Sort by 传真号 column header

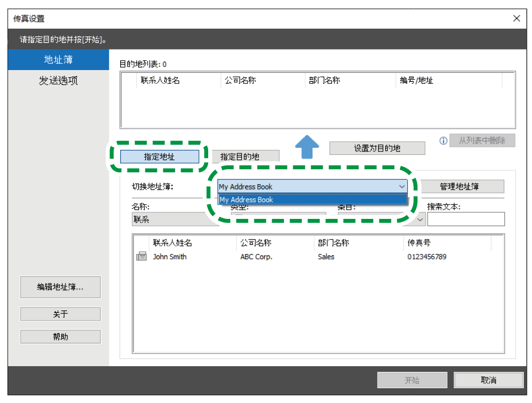point(445,243)
